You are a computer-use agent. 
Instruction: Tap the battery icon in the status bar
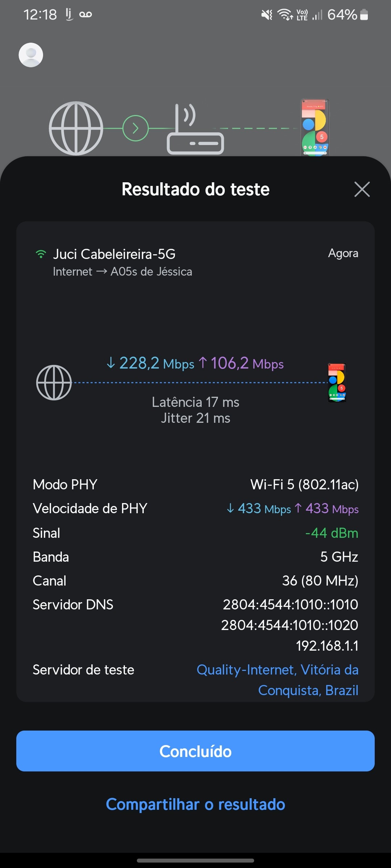tap(364, 15)
